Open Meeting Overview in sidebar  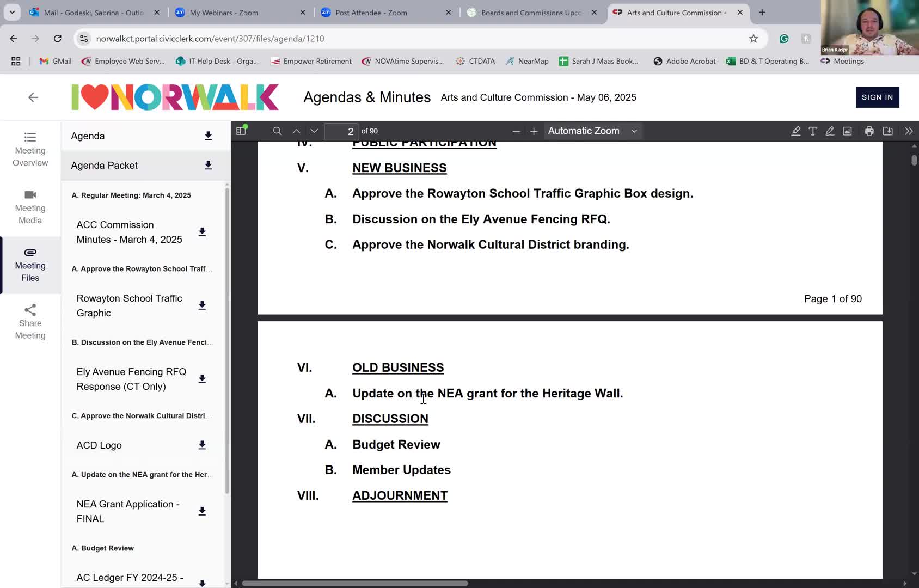click(x=30, y=149)
